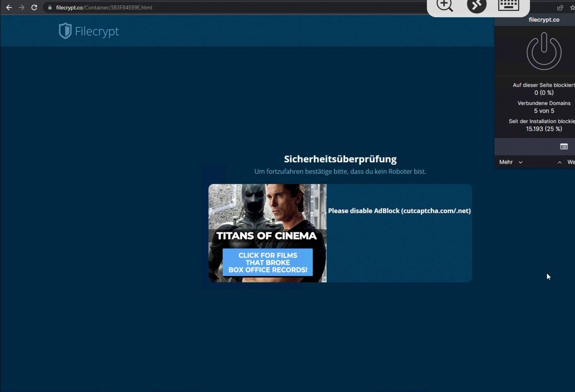
Task: Open the blocker dashboard list icon
Action: click(564, 146)
